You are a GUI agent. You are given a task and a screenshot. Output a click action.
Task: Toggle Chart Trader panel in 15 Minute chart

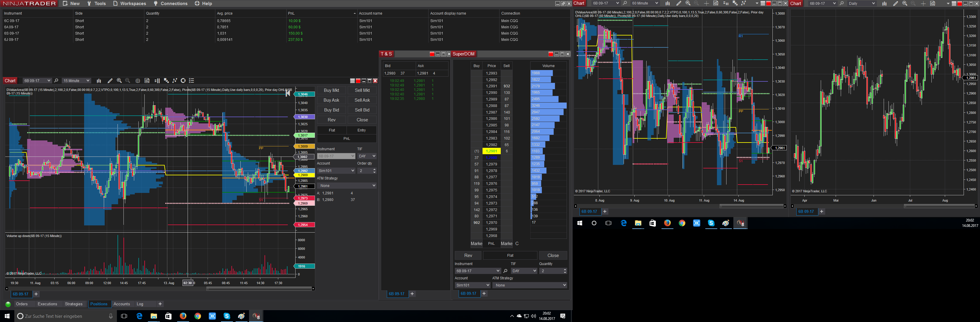tap(157, 80)
